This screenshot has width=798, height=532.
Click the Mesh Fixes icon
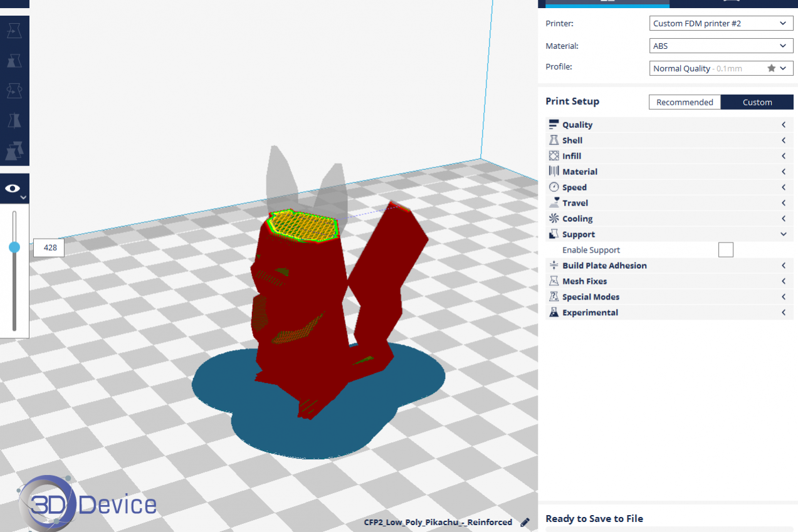554,281
